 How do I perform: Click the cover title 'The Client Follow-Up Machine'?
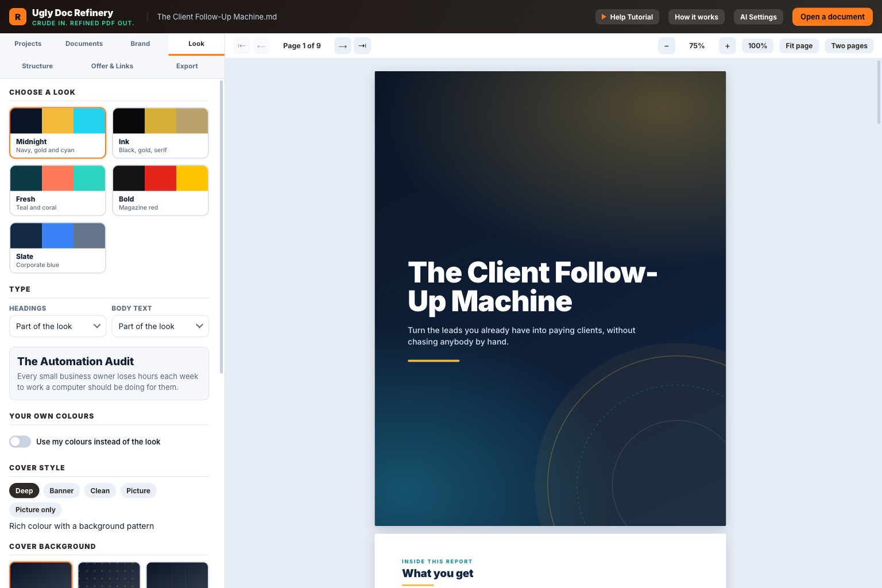[x=532, y=287]
